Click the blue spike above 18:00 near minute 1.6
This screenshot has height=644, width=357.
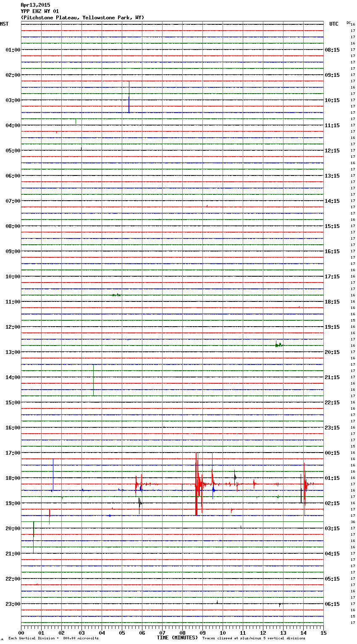pos(53,474)
